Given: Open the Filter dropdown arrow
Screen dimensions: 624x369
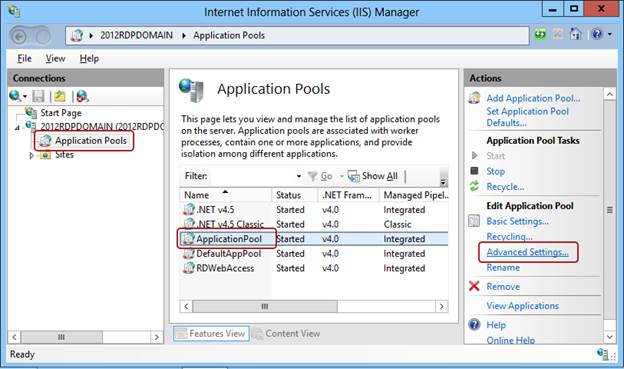Looking at the screenshot, I should point(298,176).
